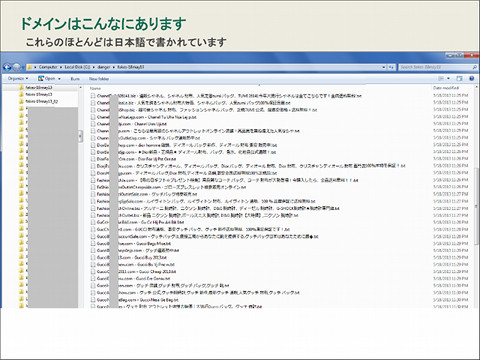The height and width of the screenshot is (360, 480).
Task: Select file icon of Chanel Uses Uj.txt row
Action: (x=93, y=124)
